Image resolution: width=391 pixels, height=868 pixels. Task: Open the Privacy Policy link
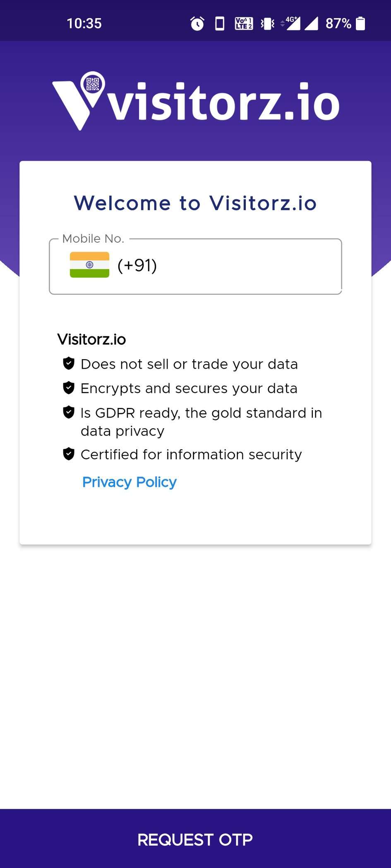[x=129, y=482]
